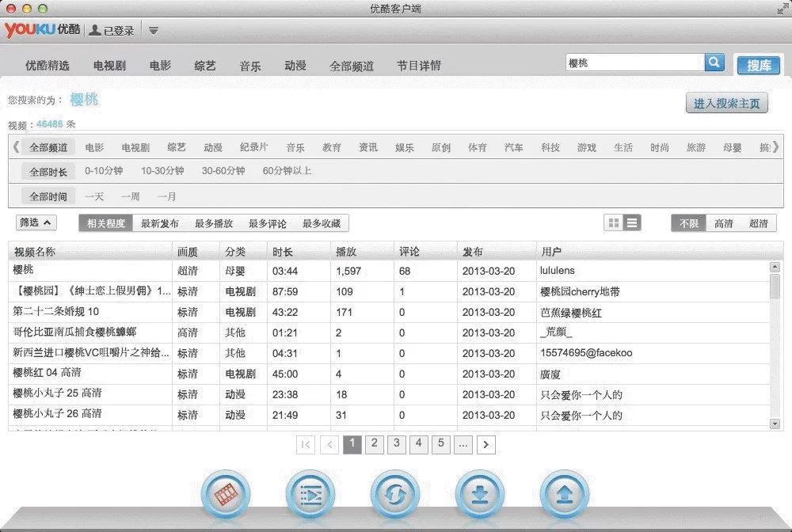792x532 pixels.
Task: Click the 进入搜索主页 button
Action: pos(726,104)
